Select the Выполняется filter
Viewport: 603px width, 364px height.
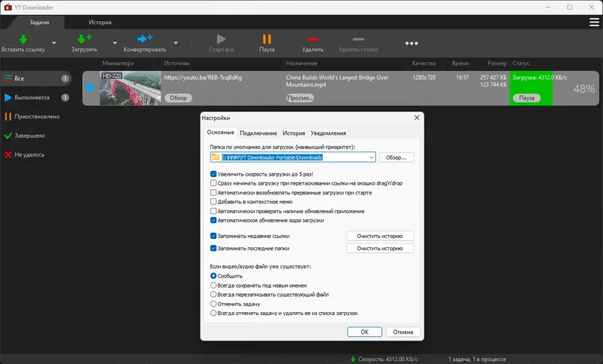[x=36, y=98]
